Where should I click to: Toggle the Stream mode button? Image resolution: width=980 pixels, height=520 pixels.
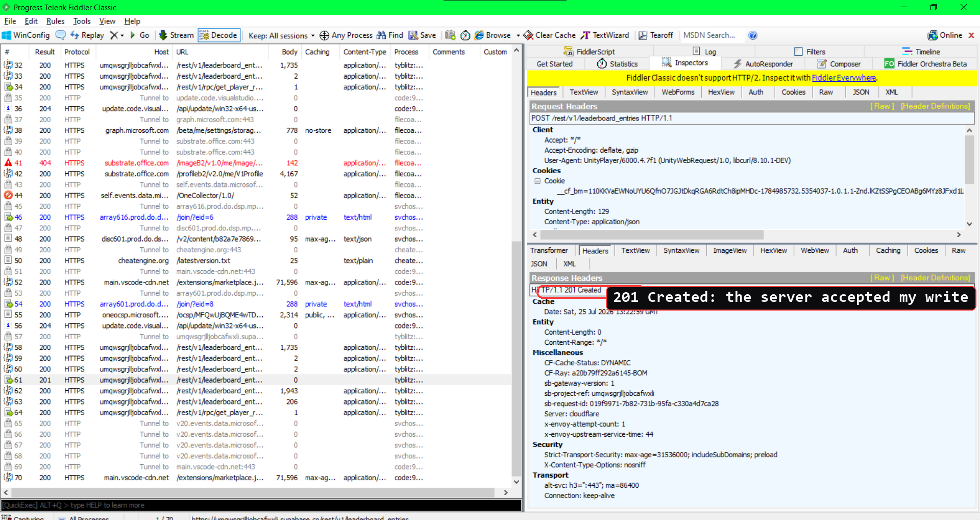(177, 35)
